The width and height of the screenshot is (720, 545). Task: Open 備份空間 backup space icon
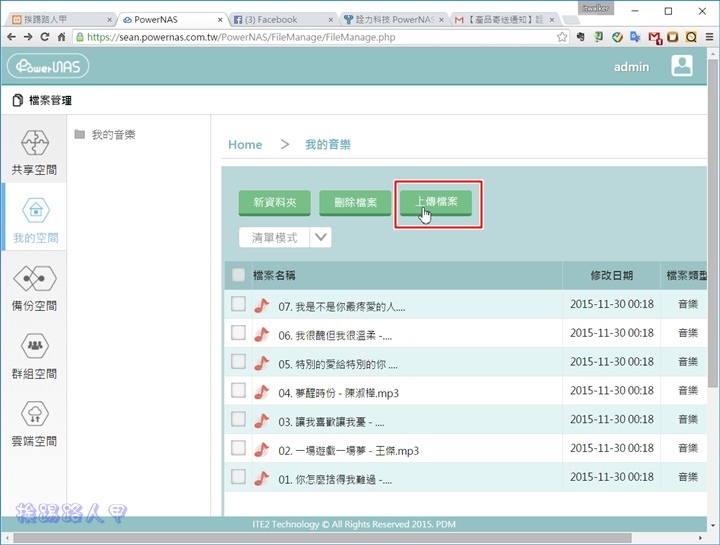(x=34, y=288)
